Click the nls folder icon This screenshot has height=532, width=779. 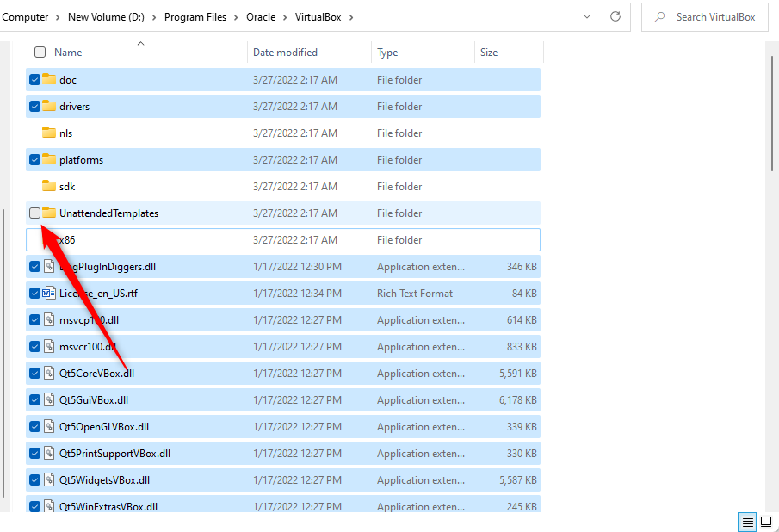coord(49,133)
